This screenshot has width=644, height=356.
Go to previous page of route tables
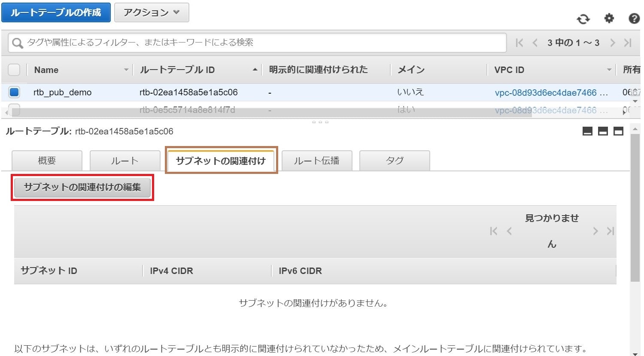[x=535, y=43]
